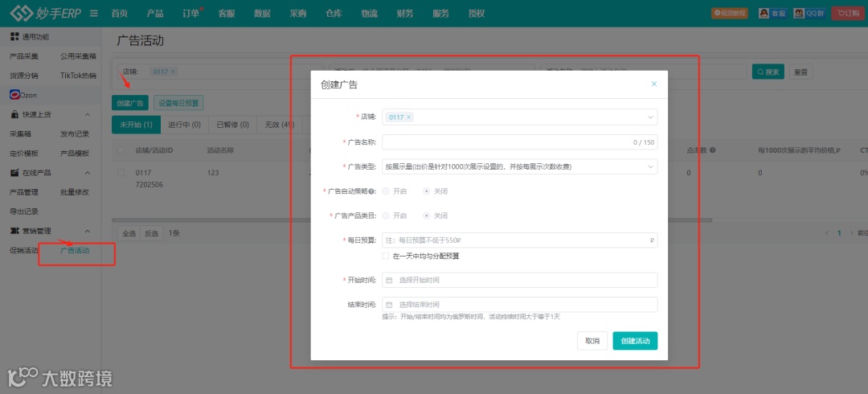Image resolution: width=868 pixels, height=394 pixels.
Task: Open the 物流 top menu
Action: [369, 14]
